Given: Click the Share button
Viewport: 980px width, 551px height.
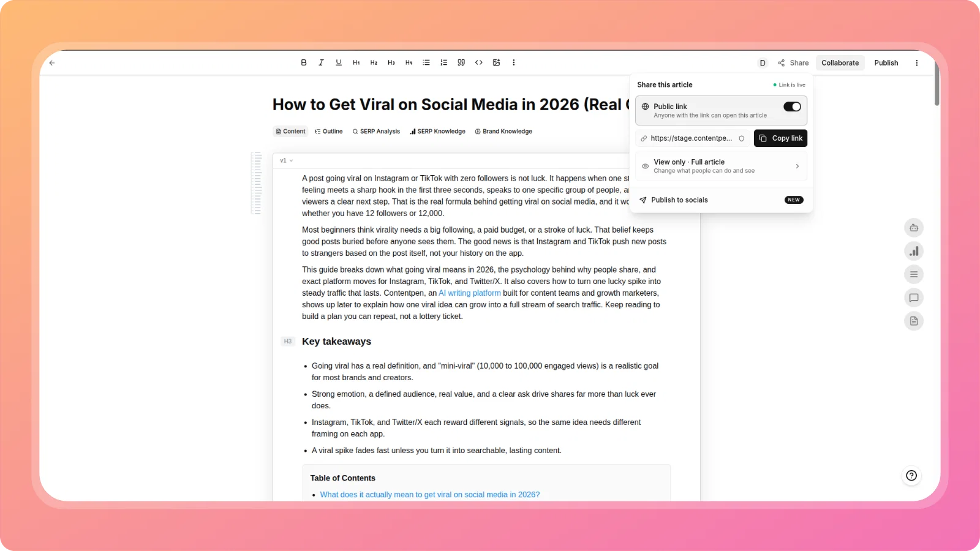Looking at the screenshot, I should click(793, 63).
